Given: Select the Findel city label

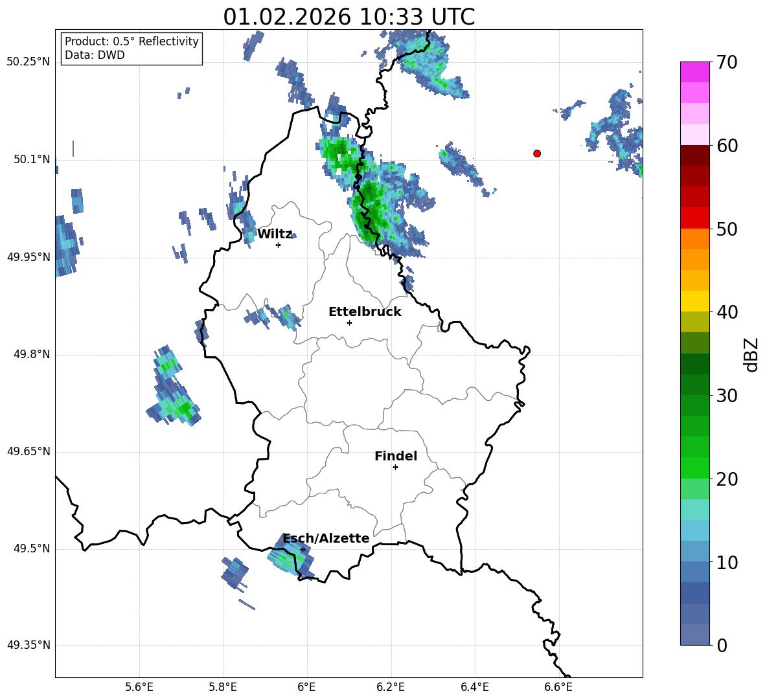Looking at the screenshot, I should (396, 456).
